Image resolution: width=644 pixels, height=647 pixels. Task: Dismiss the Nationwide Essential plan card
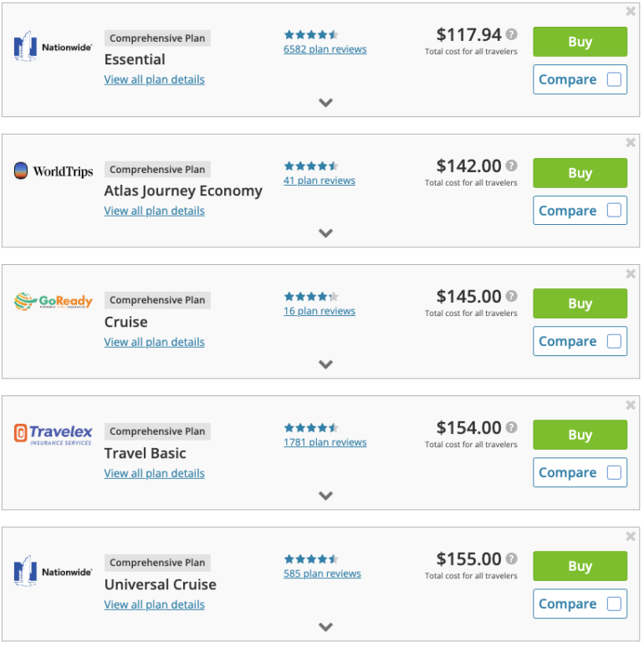[631, 12]
